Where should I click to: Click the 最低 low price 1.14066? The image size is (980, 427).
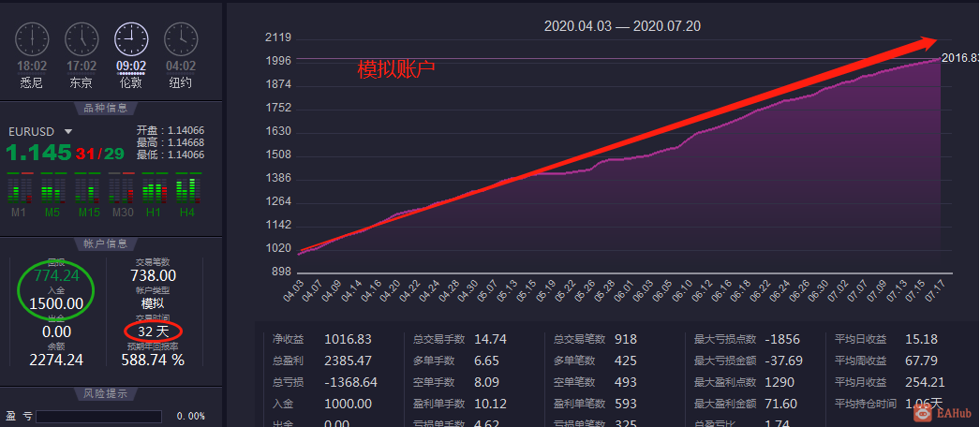(x=186, y=155)
